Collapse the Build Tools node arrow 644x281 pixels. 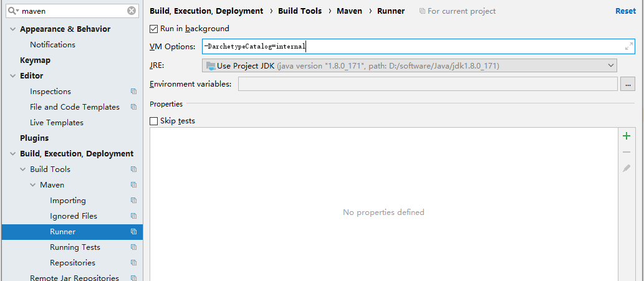pos(22,170)
